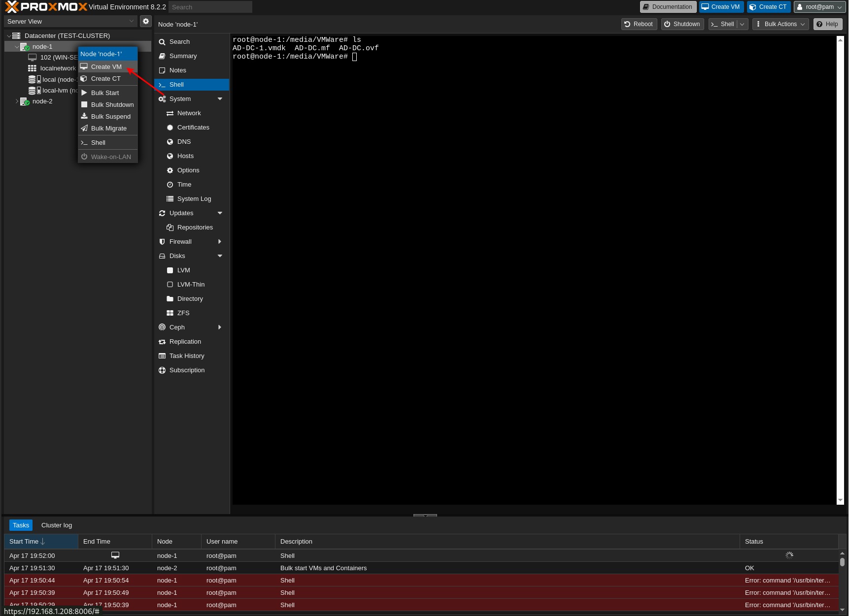849x616 pixels.
Task: Click the Replication icon in the sidebar
Action: point(162,342)
